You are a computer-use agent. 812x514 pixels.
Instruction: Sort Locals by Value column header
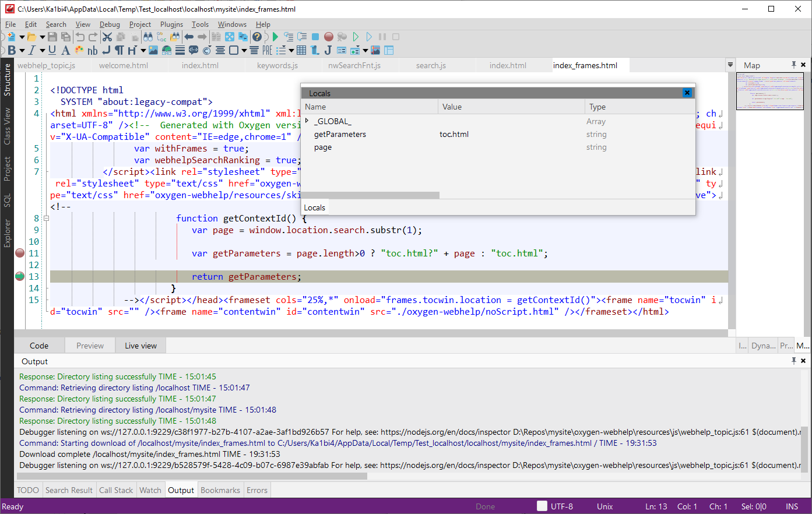tap(511, 107)
